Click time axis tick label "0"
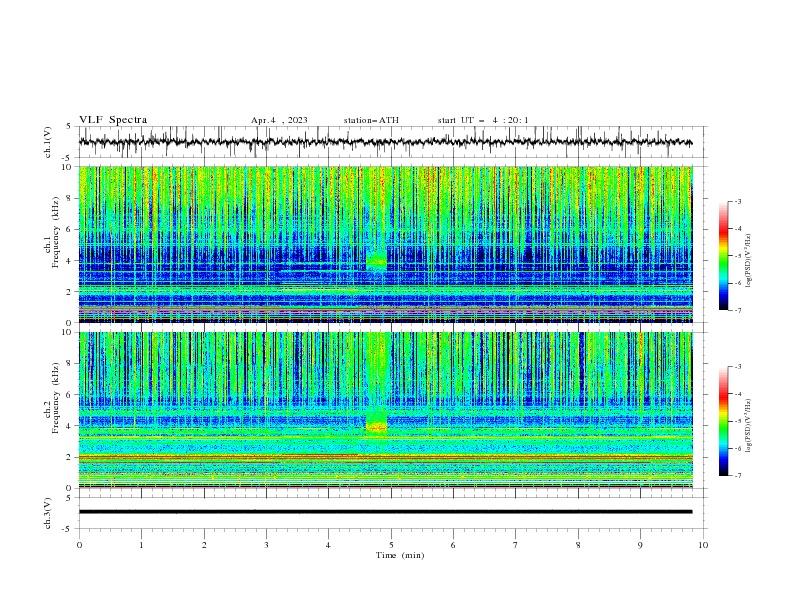 [x=79, y=545]
